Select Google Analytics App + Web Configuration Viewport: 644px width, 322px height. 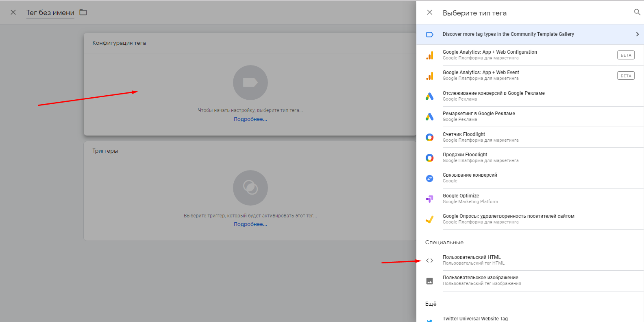pos(490,55)
